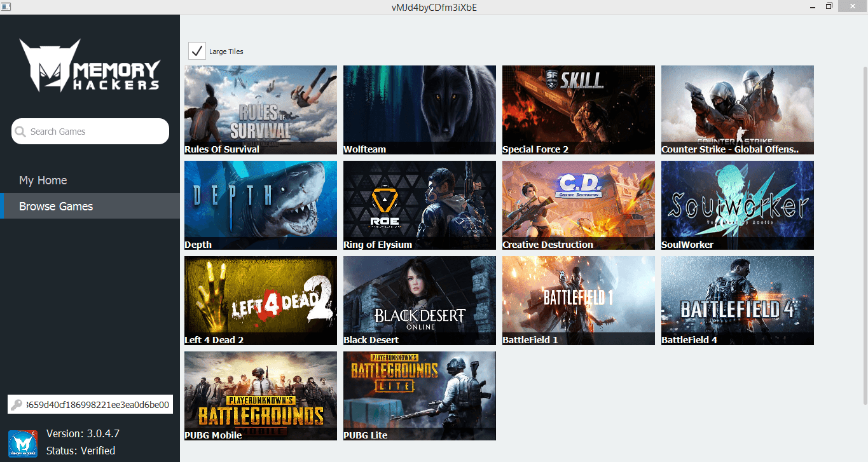Open the PUBG Lite tile
Viewport: 868px width, 462px height.
[x=420, y=396]
